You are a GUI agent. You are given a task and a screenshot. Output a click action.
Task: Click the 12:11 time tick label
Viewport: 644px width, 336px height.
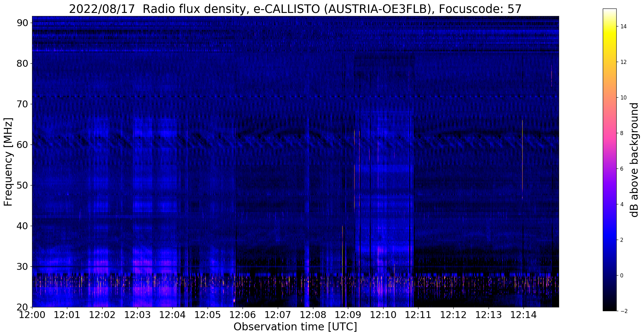pyautogui.click(x=418, y=315)
